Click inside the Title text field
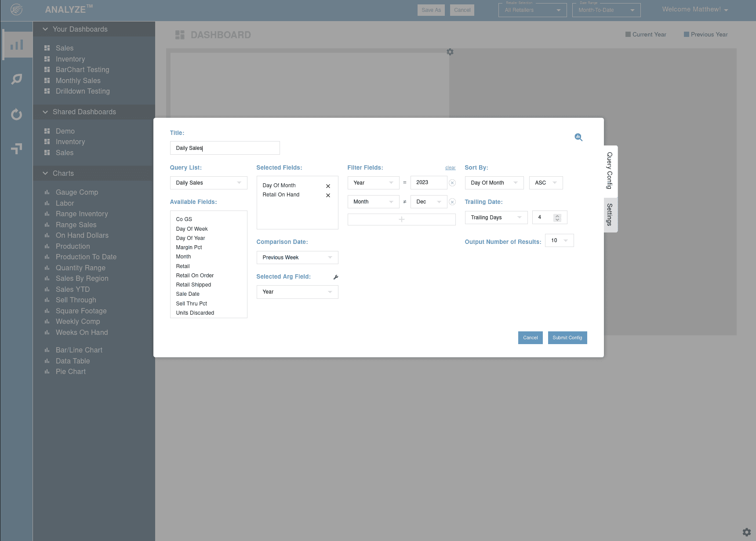The width and height of the screenshot is (756, 541). coord(225,148)
